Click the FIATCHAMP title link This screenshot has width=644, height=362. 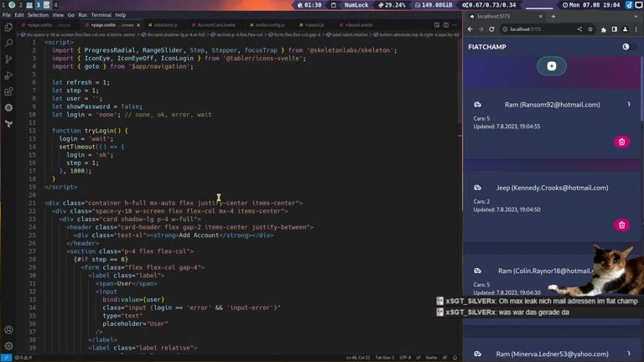(x=487, y=47)
